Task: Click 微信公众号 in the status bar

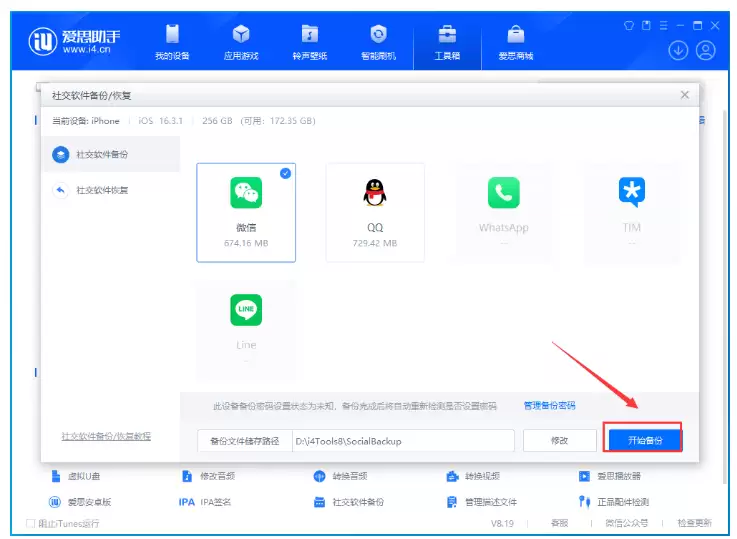Action: (x=627, y=523)
